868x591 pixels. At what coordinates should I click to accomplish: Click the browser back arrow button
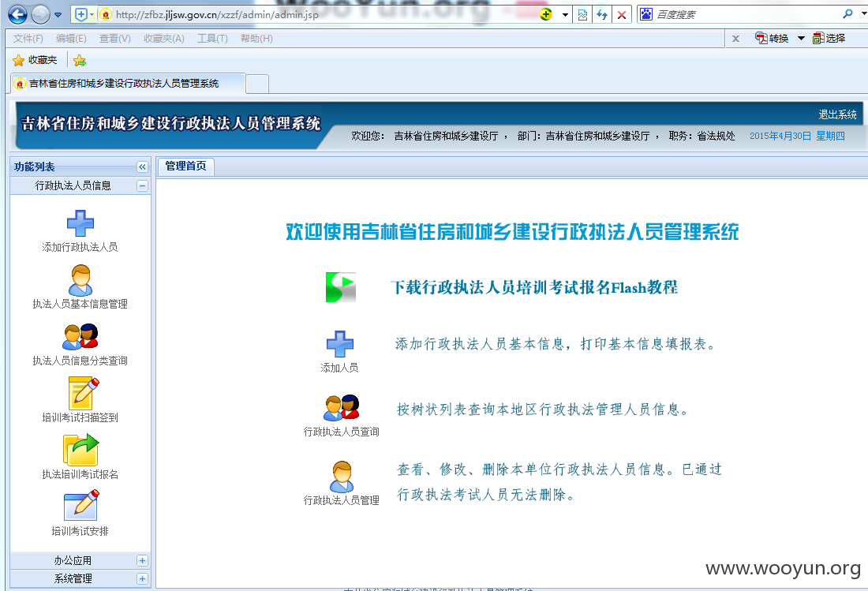click(x=17, y=14)
